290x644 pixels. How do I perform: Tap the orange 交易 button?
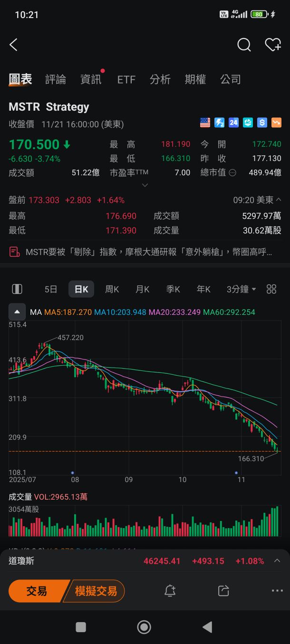pos(37,591)
